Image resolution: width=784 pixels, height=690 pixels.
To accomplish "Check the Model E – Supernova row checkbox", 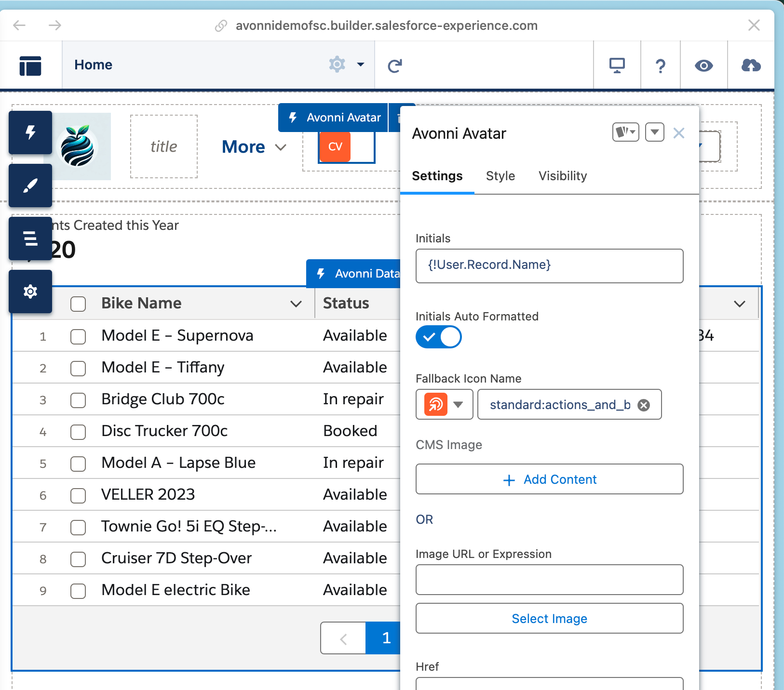I will [x=78, y=336].
